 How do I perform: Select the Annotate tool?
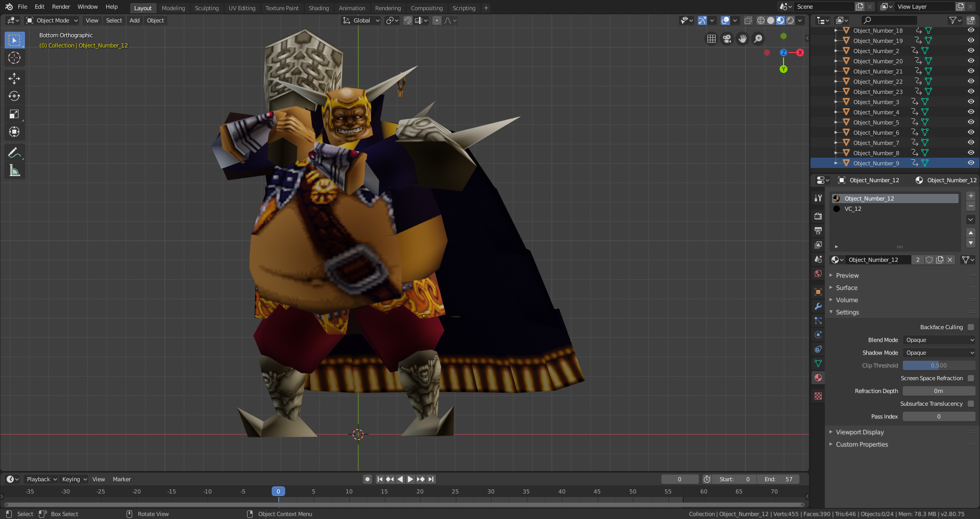tap(14, 153)
